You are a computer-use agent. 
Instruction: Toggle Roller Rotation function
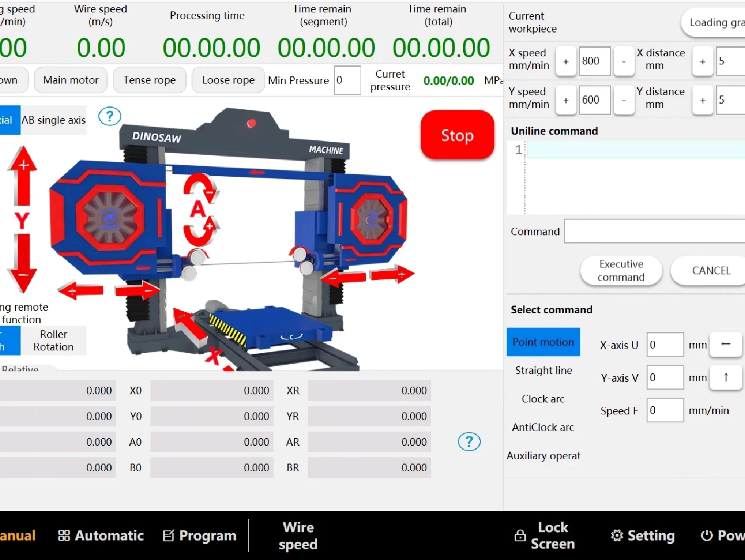point(53,340)
